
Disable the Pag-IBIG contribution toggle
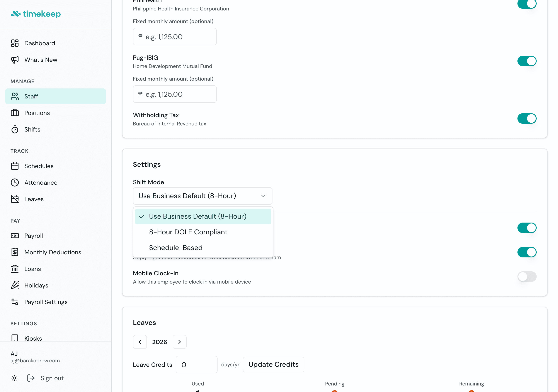pyautogui.click(x=527, y=61)
